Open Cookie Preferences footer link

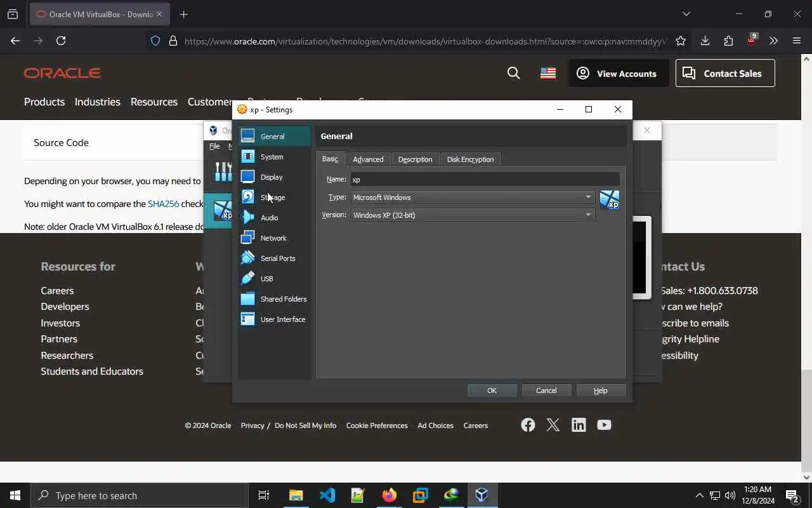(377, 425)
